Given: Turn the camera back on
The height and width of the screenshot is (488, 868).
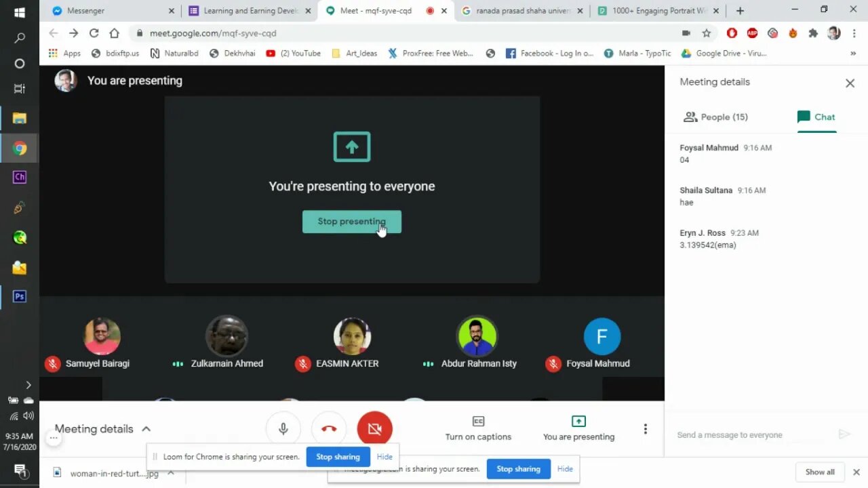Looking at the screenshot, I should [x=374, y=428].
